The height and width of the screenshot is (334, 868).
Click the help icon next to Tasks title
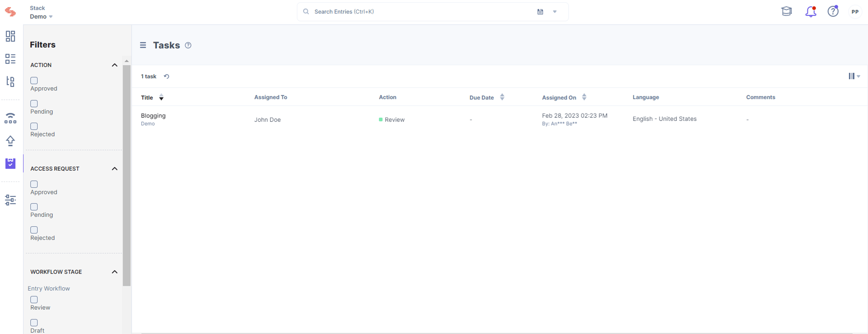click(x=188, y=45)
